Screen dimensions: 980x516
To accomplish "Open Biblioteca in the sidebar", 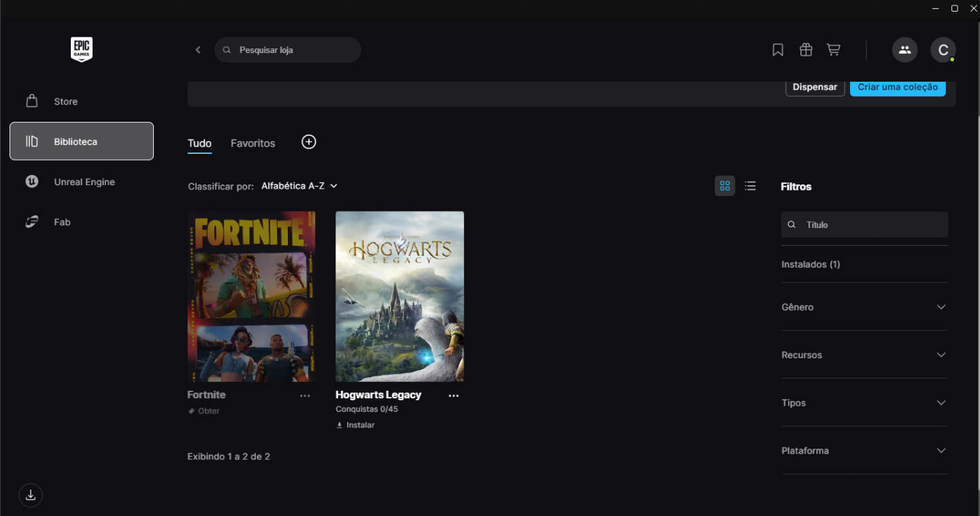I will click(x=82, y=142).
